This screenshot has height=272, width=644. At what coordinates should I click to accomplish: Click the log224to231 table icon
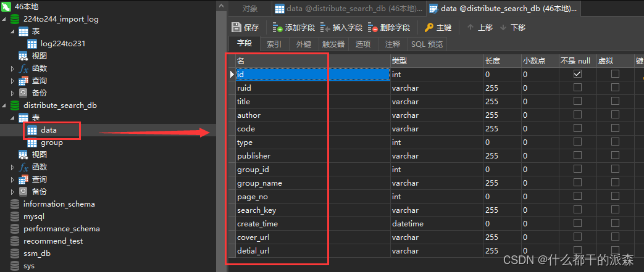click(x=33, y=44)
